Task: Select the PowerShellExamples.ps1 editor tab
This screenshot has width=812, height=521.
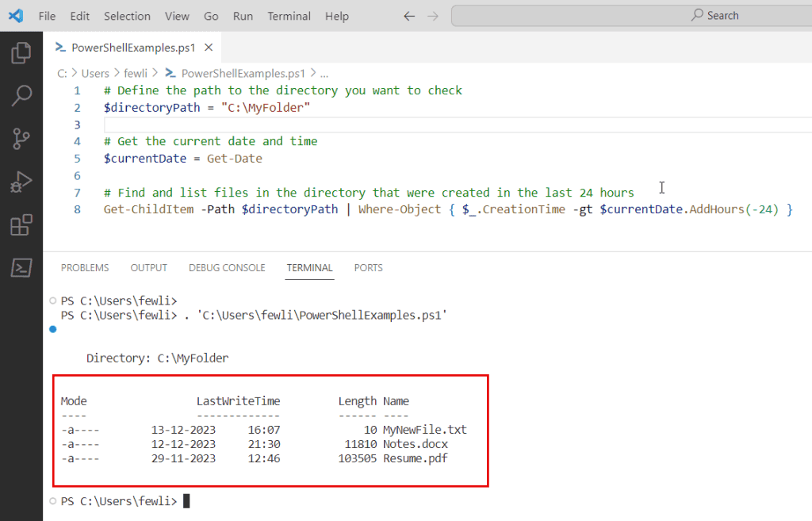Action: (132, 47)
